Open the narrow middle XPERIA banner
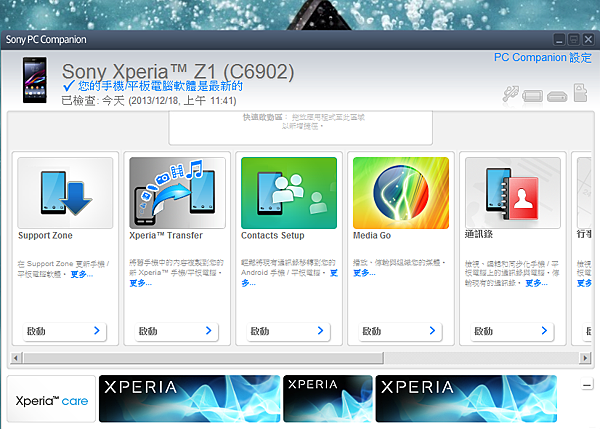Screen dimensions: 600x429 point(328,399)
